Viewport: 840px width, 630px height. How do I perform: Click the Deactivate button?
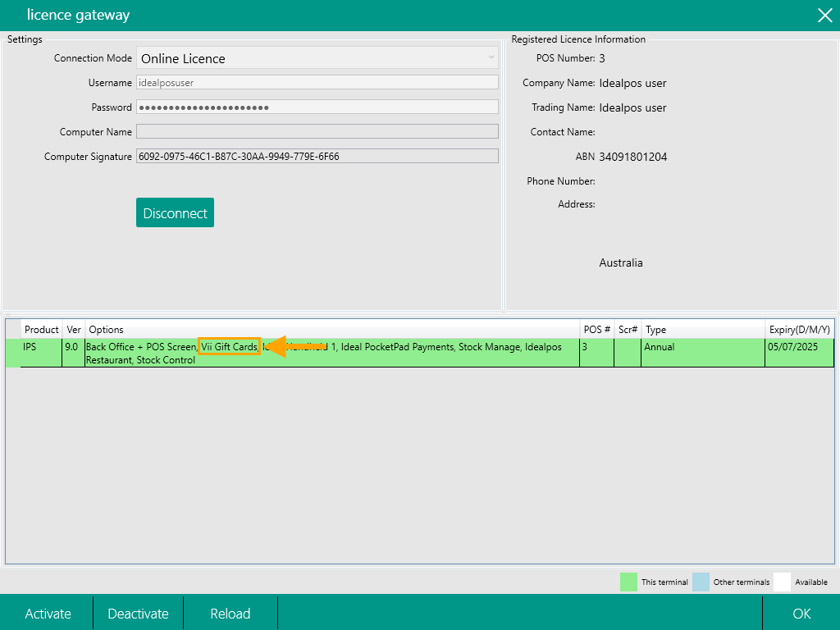[138, 614]
